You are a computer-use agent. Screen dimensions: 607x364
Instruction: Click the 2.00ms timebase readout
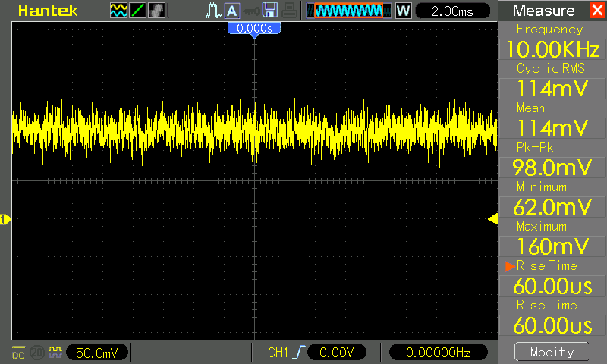[452, 11]
